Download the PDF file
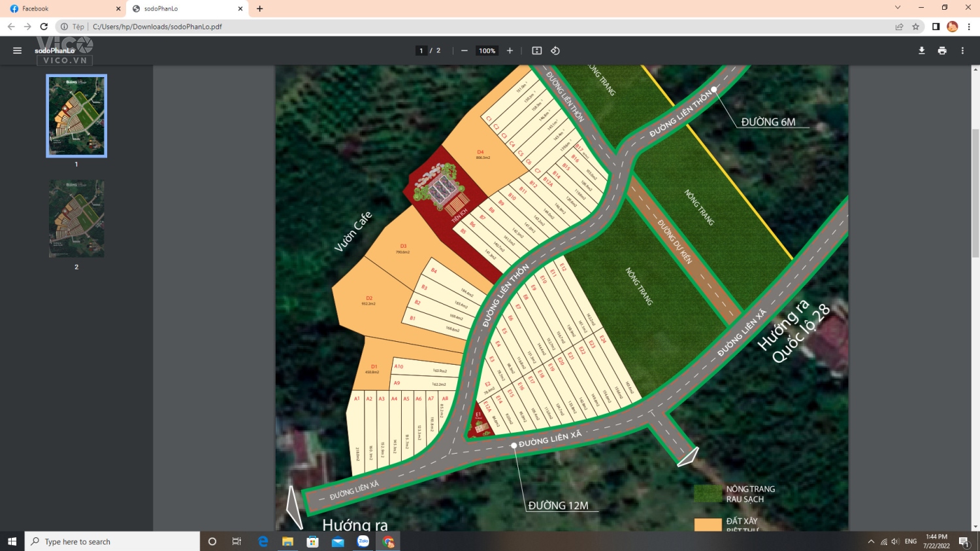The image size is (980, 551). click(922, 50)
